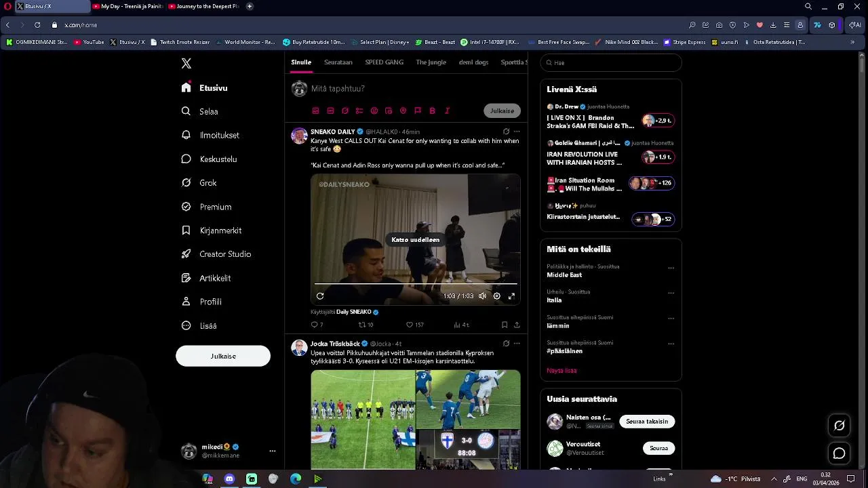Open Discord from the taskbar
The width and height of the screenshot is (868, 488).
pyautogui.click(x=229, y=479)
